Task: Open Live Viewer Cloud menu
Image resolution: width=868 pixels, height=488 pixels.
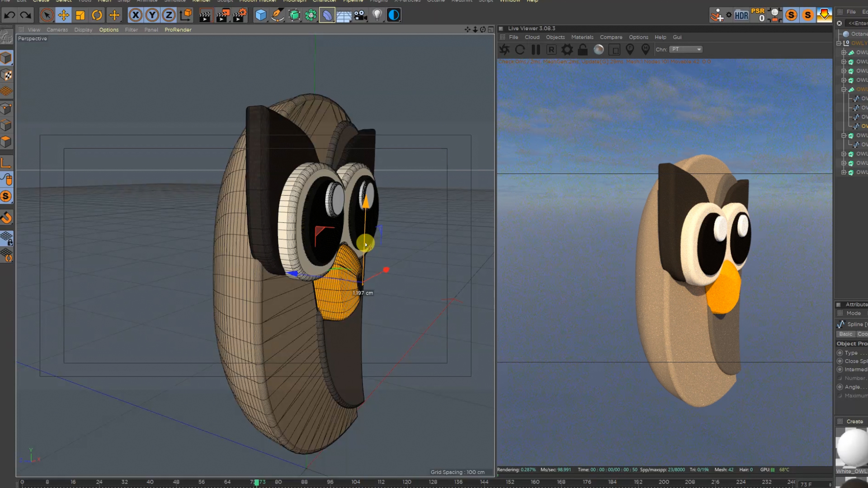Action: (x=532, y=37)
